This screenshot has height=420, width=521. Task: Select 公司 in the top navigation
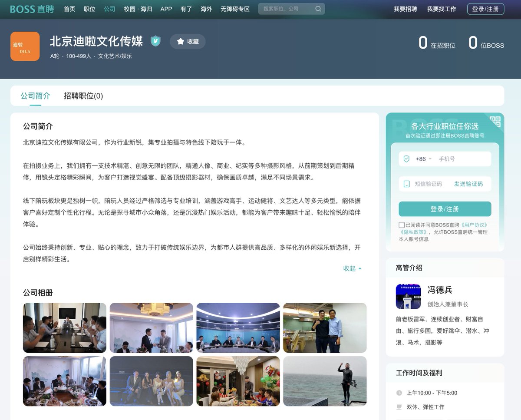pos(109,9)
